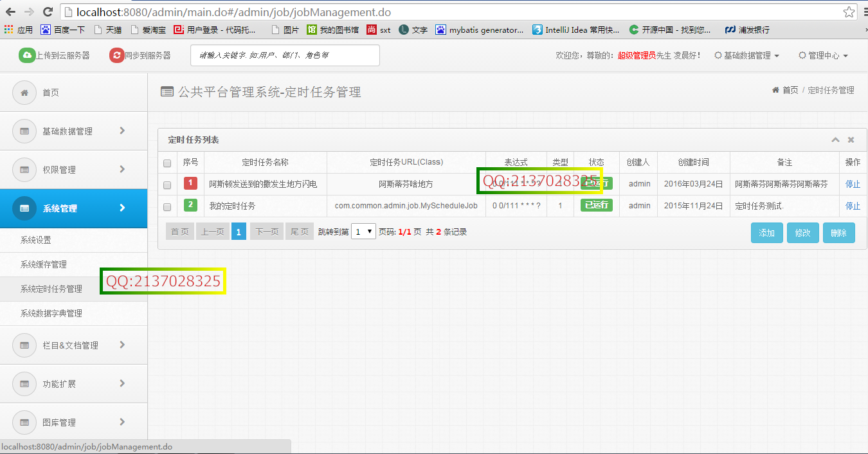Click the 添加 button to add a task

(x=766, y=232)
